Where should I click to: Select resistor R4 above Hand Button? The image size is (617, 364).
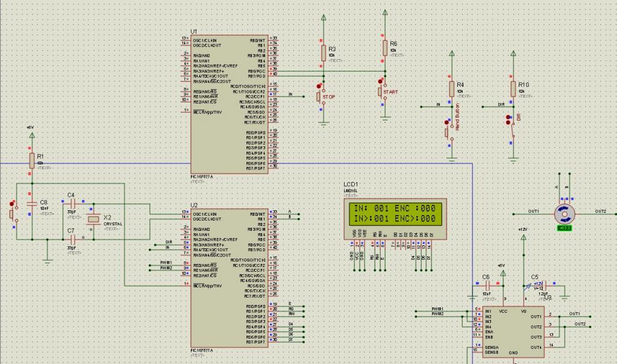pos(452,89)
